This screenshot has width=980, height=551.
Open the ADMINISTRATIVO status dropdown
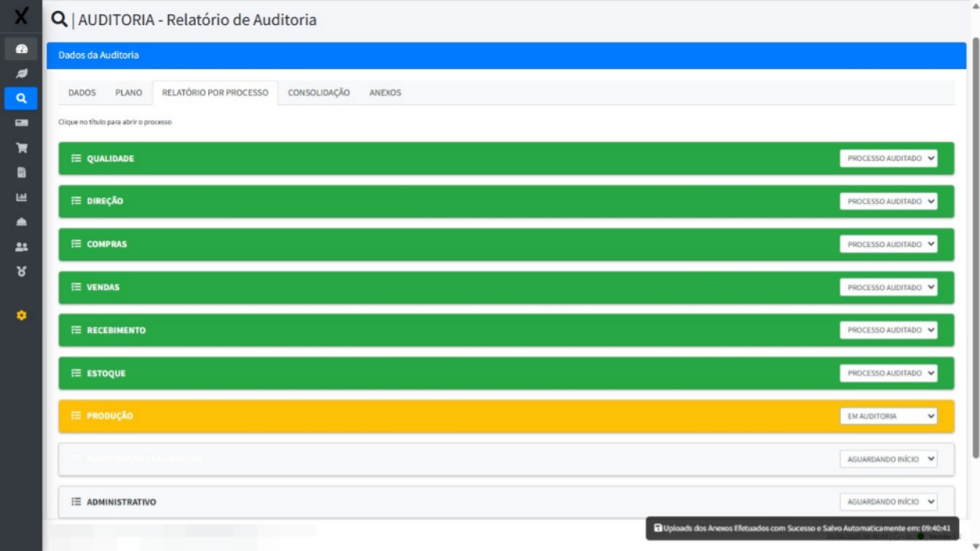[888, 502]
